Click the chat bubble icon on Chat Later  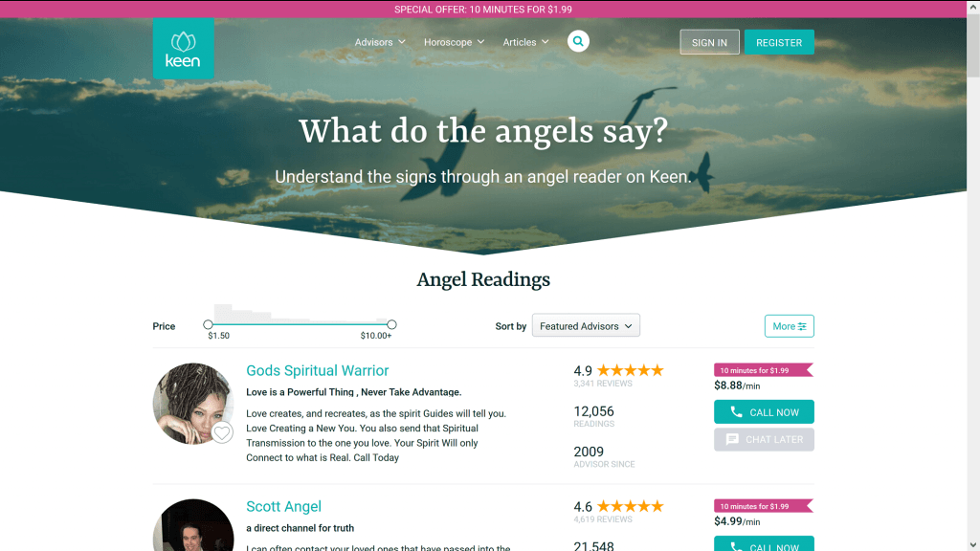(732, 439)
